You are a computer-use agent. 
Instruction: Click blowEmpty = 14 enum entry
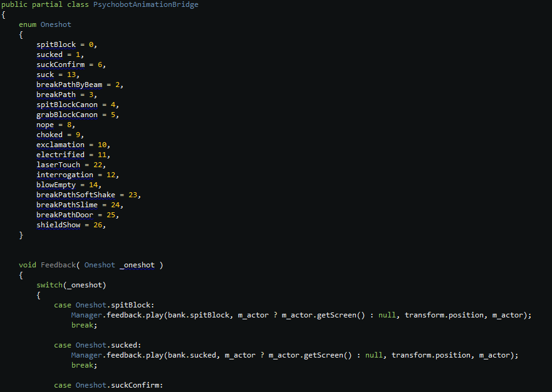[x=69, y=185]
